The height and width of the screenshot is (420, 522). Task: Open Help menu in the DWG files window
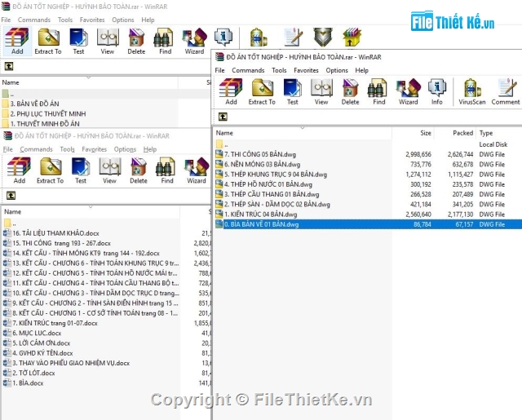361,70
